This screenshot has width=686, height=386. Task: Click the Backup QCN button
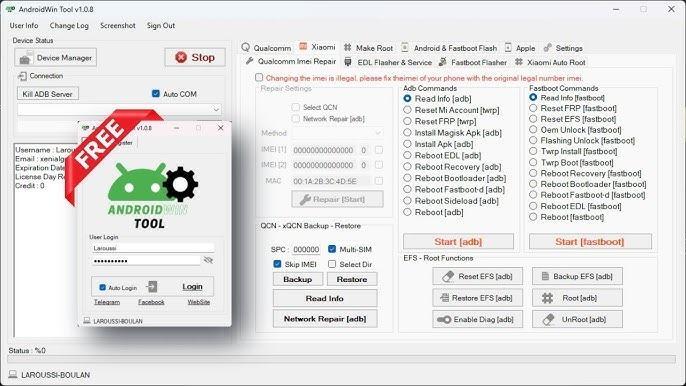[298, 279]
